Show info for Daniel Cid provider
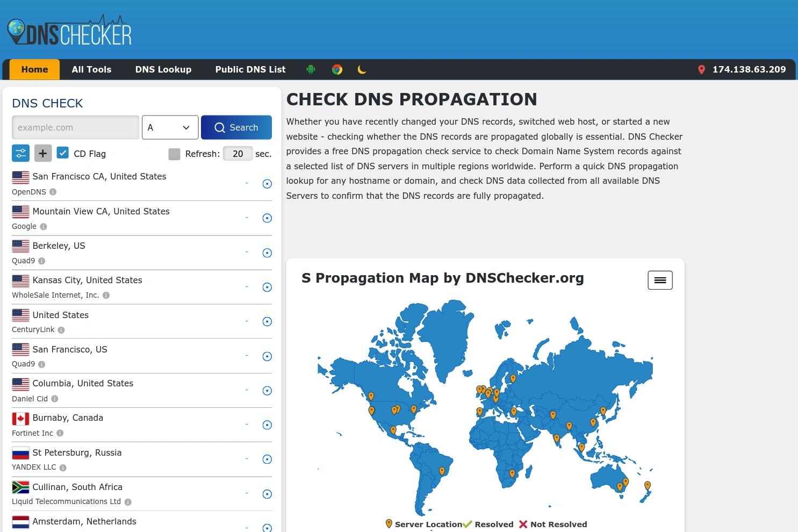The image size is (798, 532). point(55,399)
